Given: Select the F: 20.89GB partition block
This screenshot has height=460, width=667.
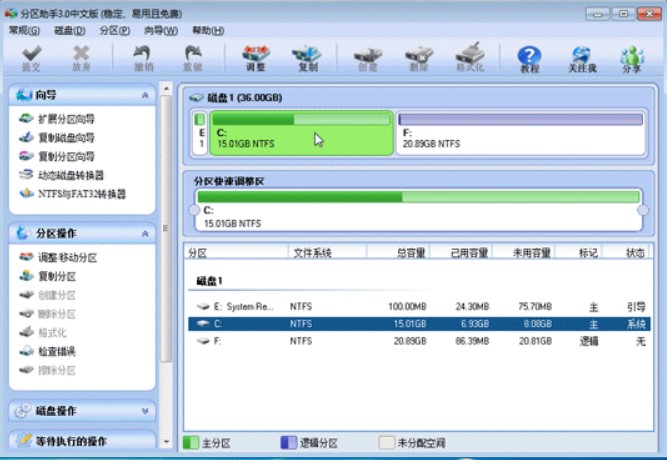Looking at the screenshot, I should point(521,133).
